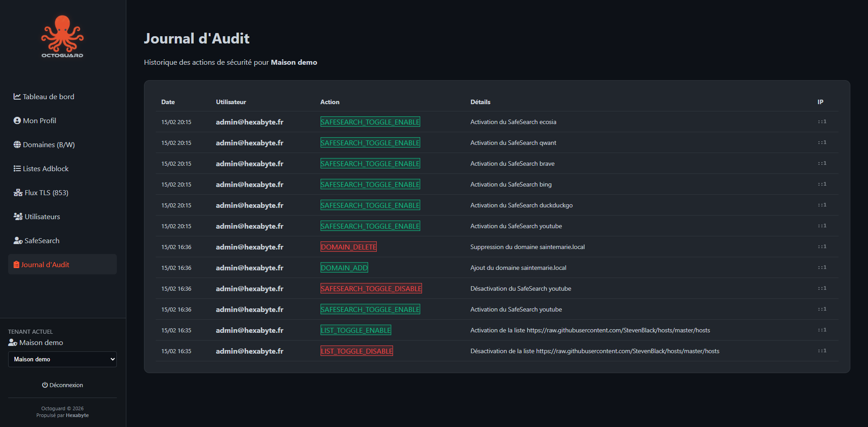Open the Flux TLS (853) menu
The height and width of the screenshot is (427, 868).
coord(46,192)
